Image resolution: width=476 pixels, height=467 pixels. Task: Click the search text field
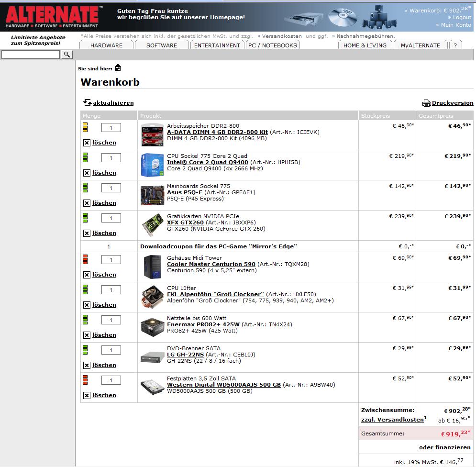point(31,55)
